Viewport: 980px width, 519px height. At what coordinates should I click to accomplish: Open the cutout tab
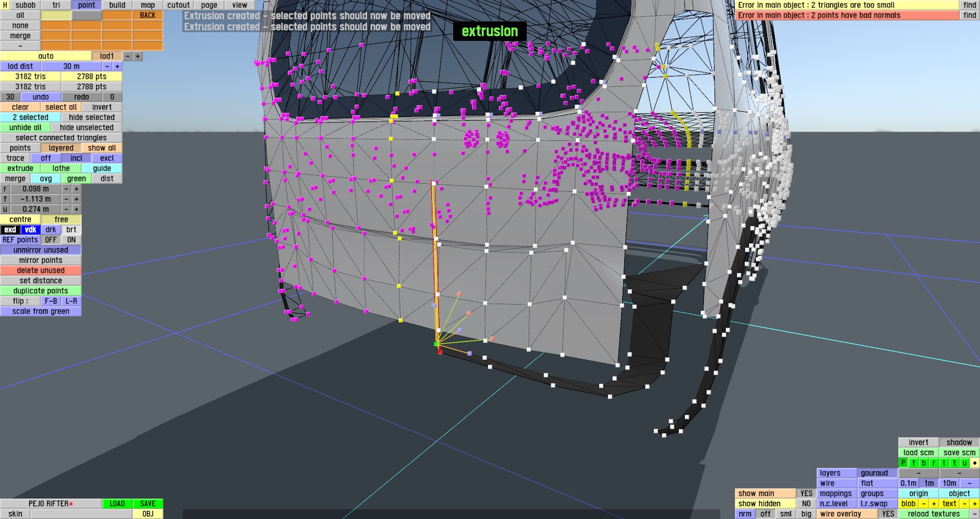coord(179,5)
